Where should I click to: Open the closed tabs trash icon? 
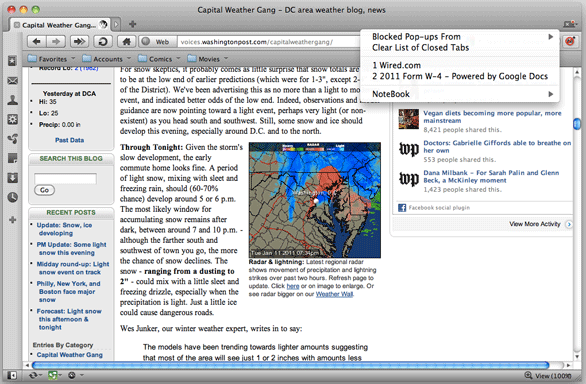[x=570, y=24]
